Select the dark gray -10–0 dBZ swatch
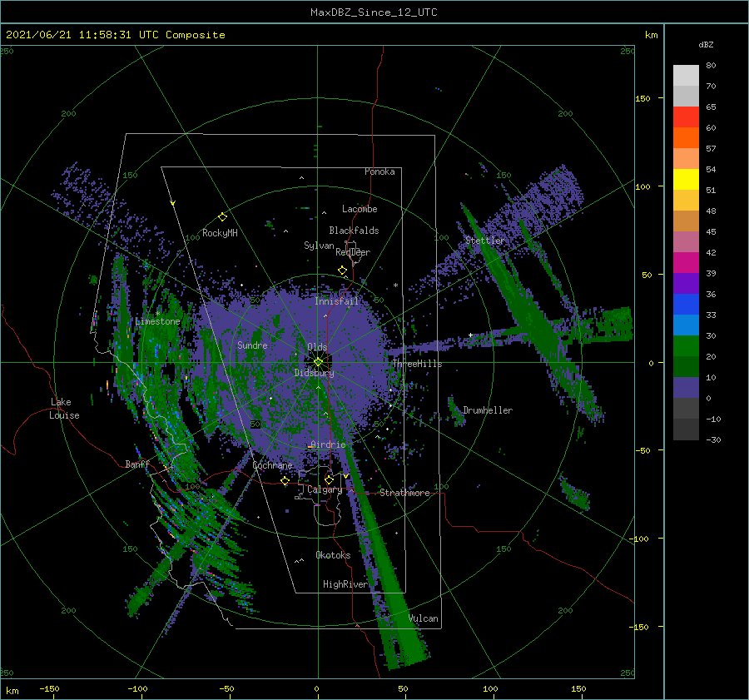Screen dimensions: 749x700 coord(686,408)
